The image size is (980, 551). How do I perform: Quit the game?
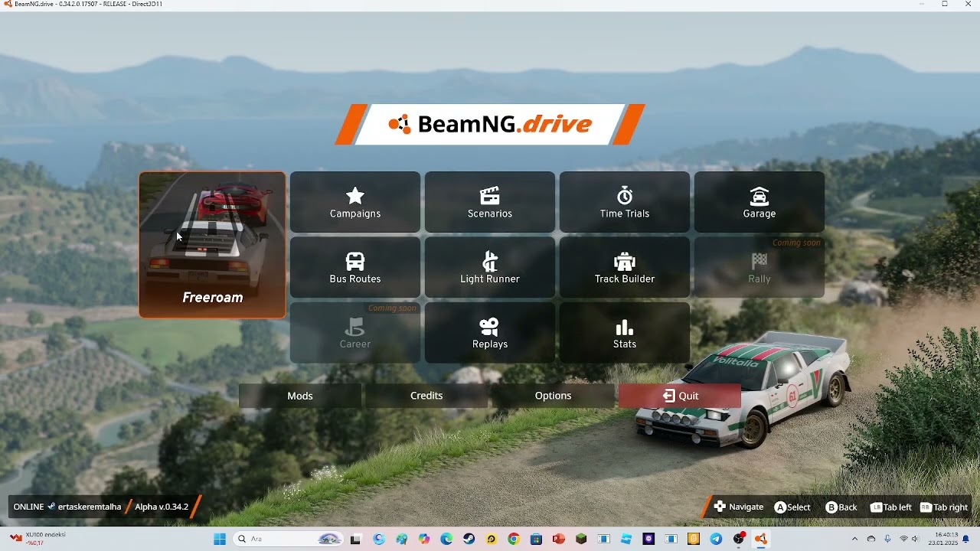tap(680, 396)
